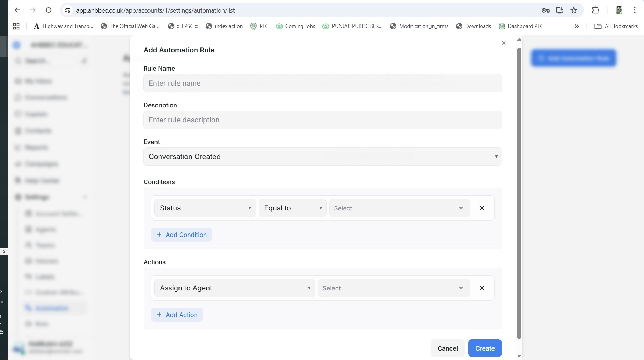
Task: Reload the page in browser
Action: (49, 10)
